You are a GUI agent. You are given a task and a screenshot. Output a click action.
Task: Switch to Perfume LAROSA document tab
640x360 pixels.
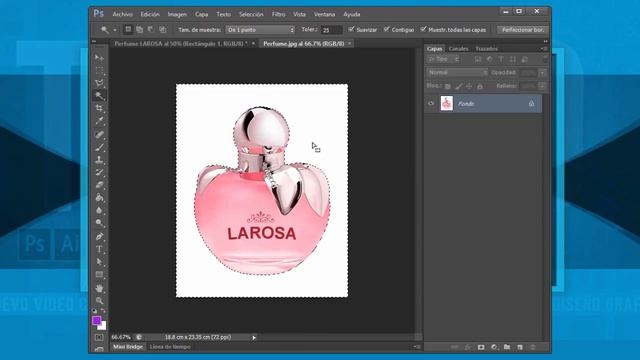[181, 43]
